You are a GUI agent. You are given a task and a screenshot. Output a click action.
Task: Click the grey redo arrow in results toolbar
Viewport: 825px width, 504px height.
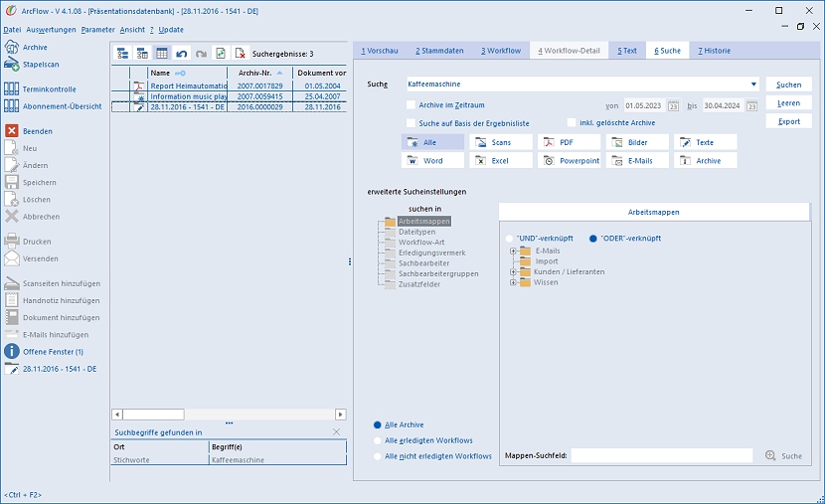pos(201,53)
